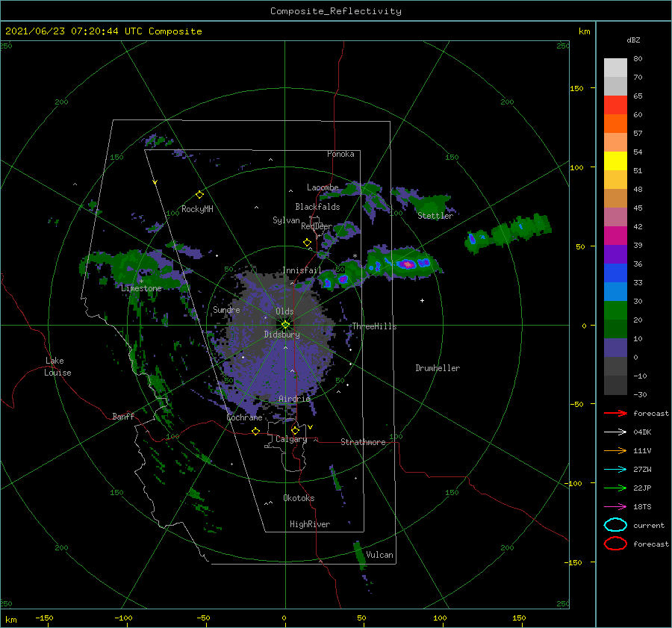672x628 pixels.
Task: Click the yellow radar-site marker near Olds
Action: pyautogui.click(x=285, y=325)
